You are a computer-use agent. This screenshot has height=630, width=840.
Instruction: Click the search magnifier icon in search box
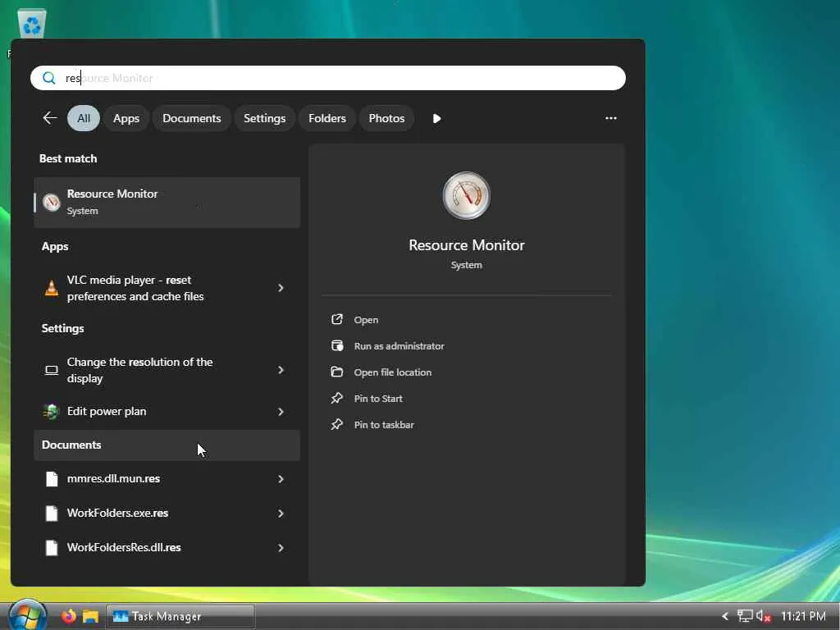[48, 78]
